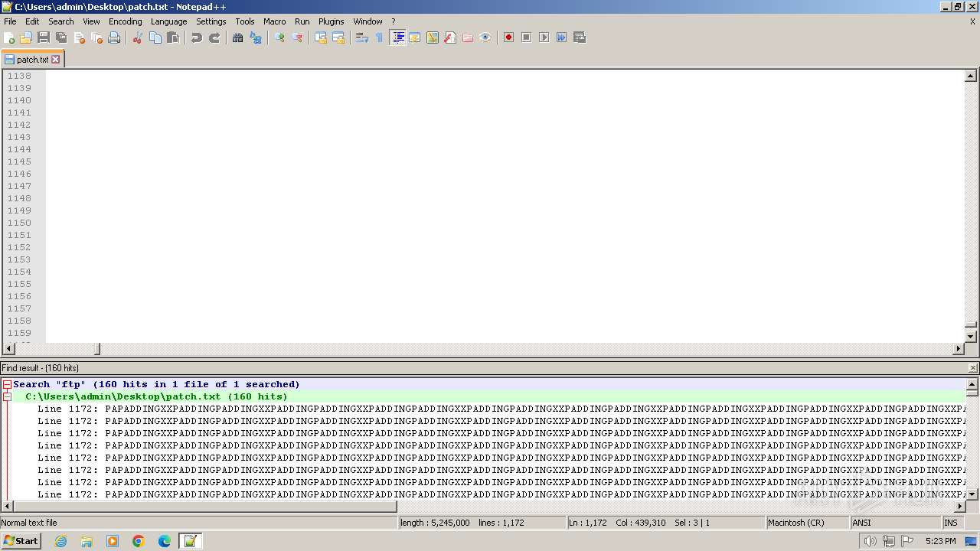
Task: Zoom out using the toolbar Zoom Out icon
Action: click(297, 37)
